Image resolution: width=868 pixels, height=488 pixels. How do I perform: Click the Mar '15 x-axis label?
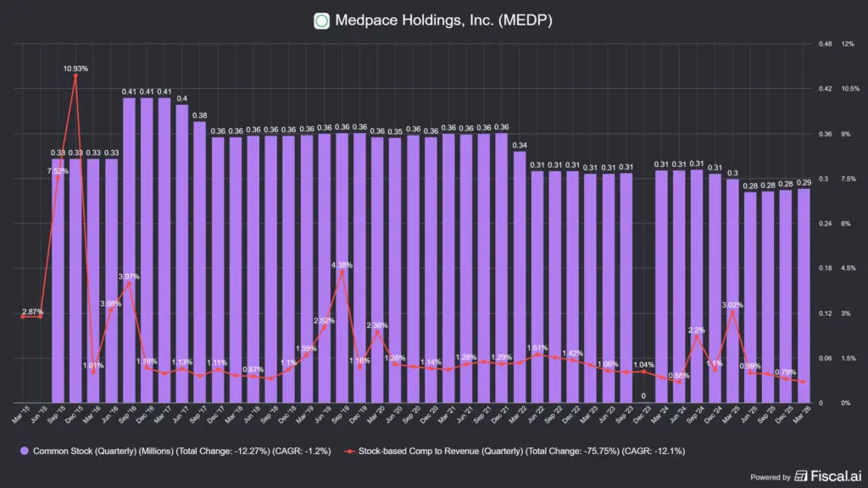click(21, 413)
